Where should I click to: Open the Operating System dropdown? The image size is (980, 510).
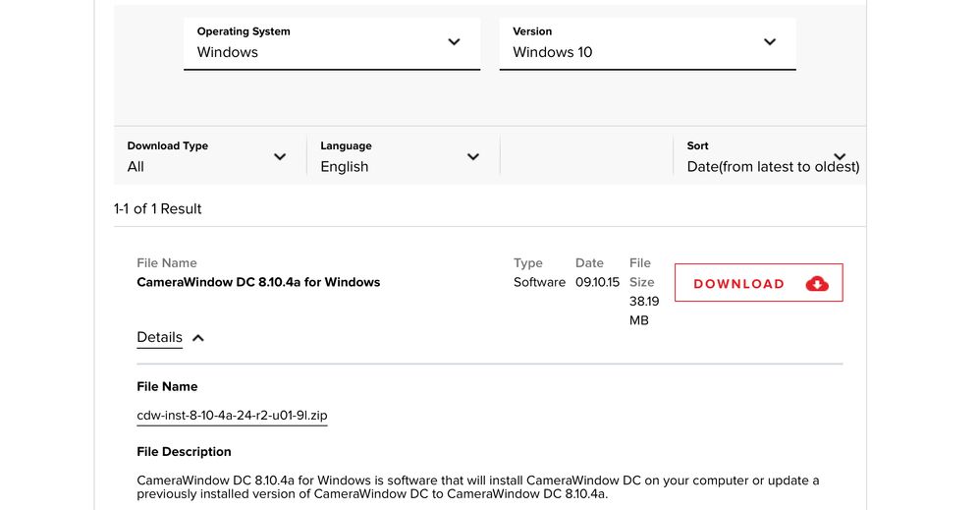332,43
